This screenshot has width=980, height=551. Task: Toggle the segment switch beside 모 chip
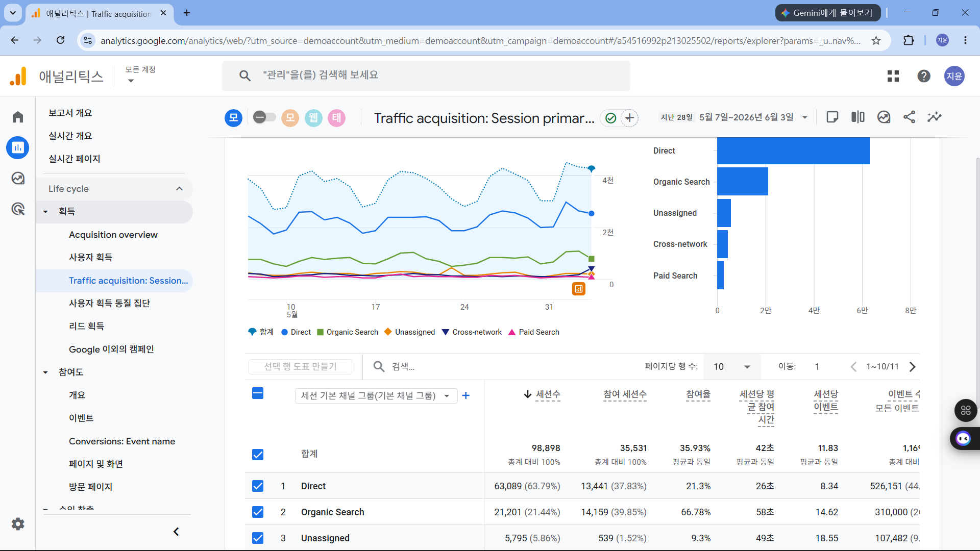264,118
